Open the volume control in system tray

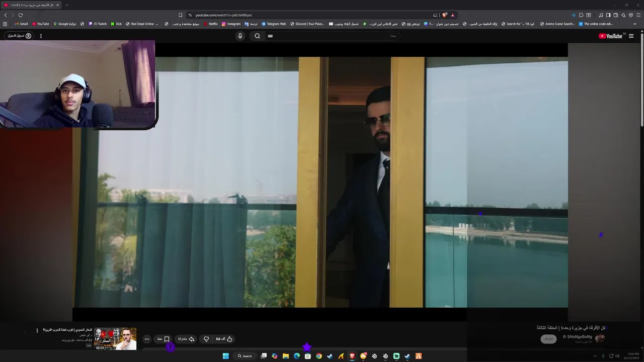pos(617,356)
